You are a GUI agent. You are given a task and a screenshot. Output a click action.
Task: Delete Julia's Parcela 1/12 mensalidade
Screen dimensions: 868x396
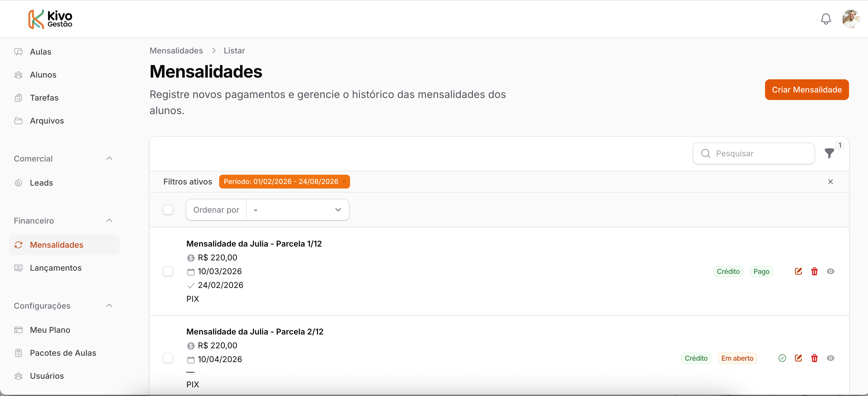[815, 271]
